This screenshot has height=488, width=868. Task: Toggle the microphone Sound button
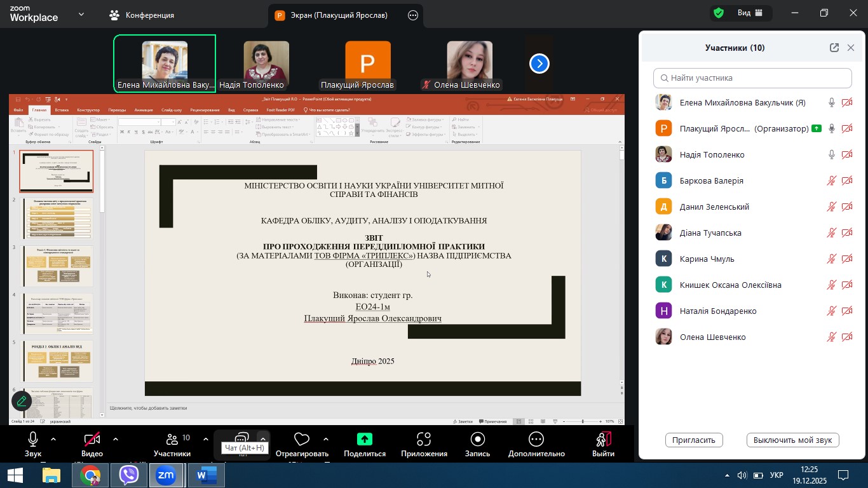pyautogui.click(x=33, y=440)
